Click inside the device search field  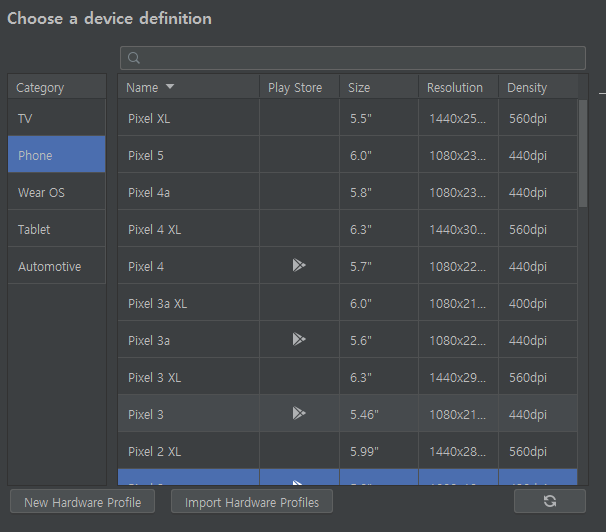click(x=353, y=58)
